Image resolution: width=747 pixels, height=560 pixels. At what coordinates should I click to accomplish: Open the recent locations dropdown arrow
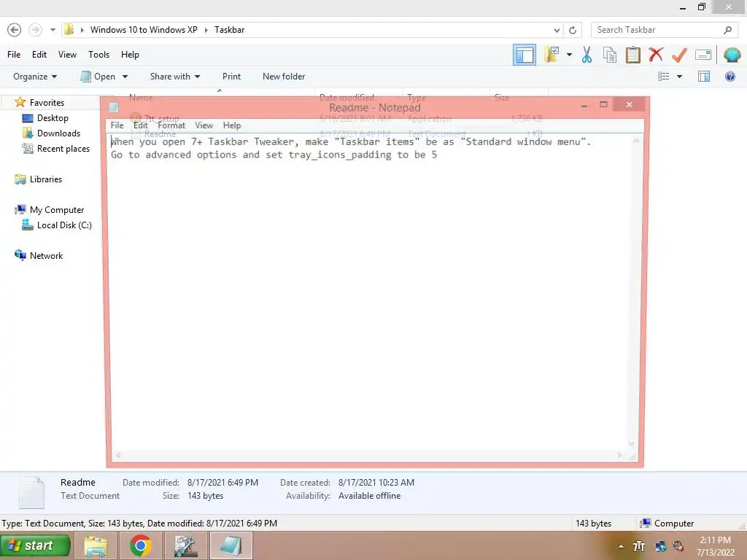click(x=53, y=30)
